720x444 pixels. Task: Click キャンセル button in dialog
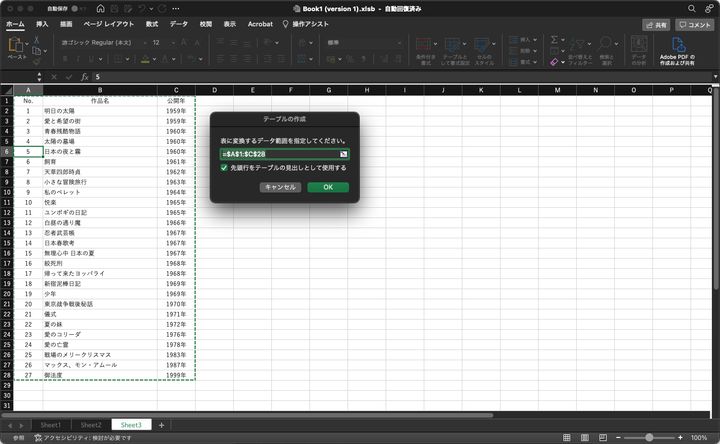point(280,187)
